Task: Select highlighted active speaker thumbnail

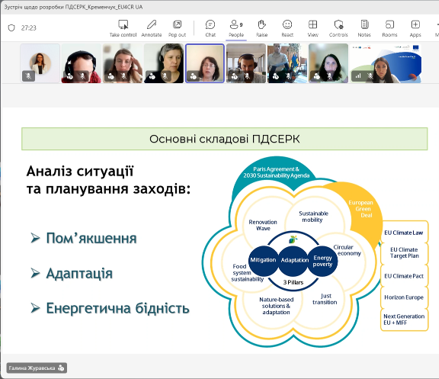Action: point(205,63)
